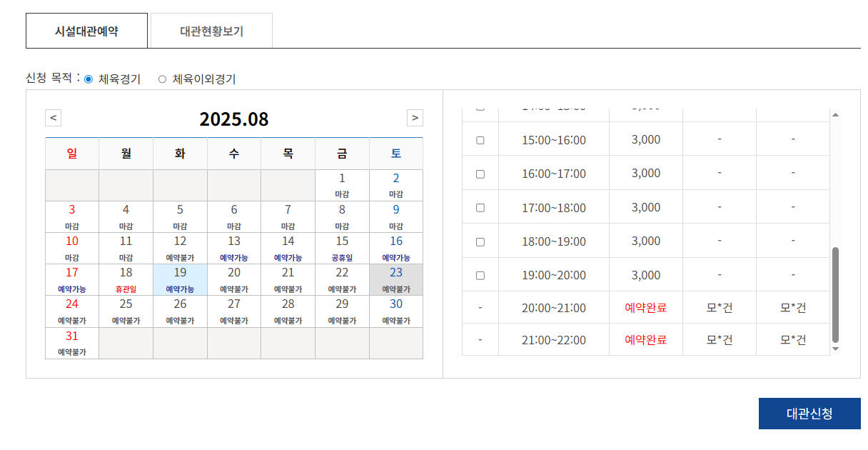Check the 15:00~16:00 time slot
The image size is (868, 450).
click(x=480, y=140)
